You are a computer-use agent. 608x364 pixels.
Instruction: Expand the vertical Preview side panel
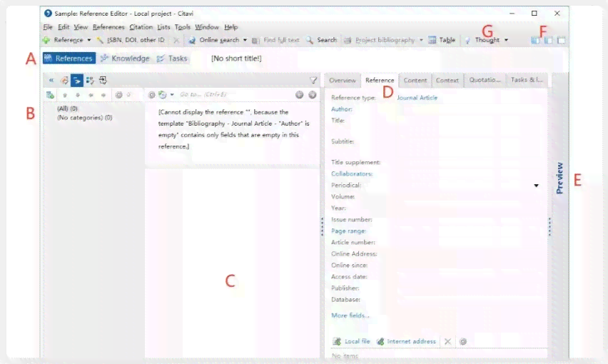[559, 178]
